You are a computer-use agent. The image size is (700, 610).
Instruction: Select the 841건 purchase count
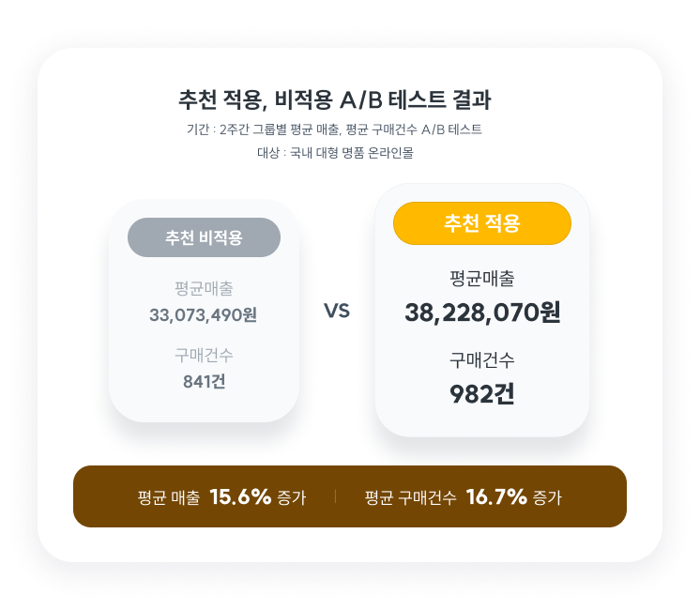204,381
